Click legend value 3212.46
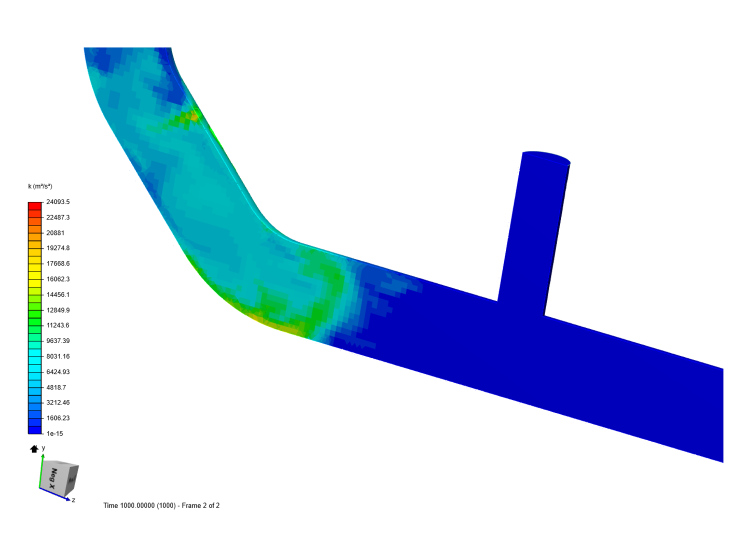This screenshot has height=560, width=747. (x=58, y=402)
